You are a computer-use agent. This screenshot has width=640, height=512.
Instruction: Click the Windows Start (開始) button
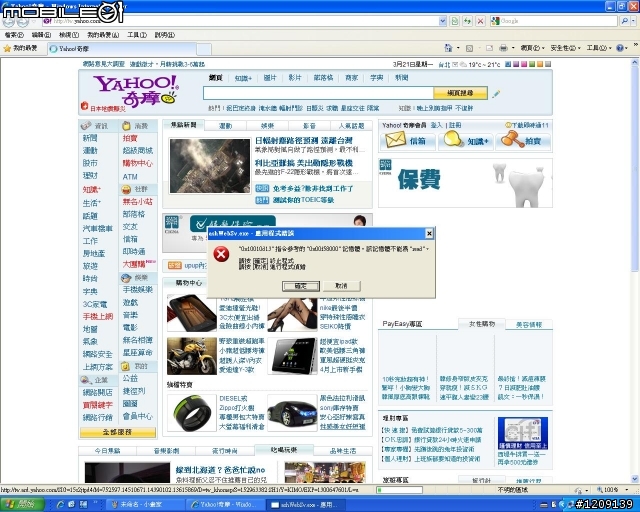tap(22, 504)
